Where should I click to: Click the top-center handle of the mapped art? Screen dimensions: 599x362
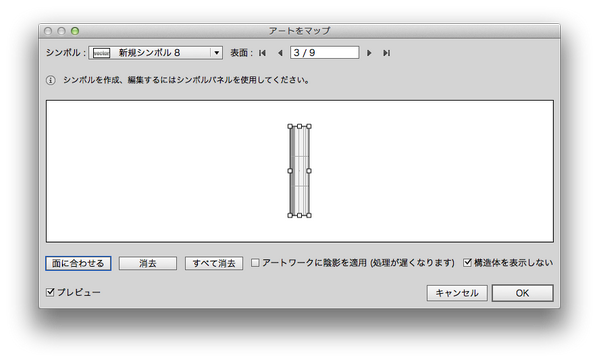click(300, 126)
